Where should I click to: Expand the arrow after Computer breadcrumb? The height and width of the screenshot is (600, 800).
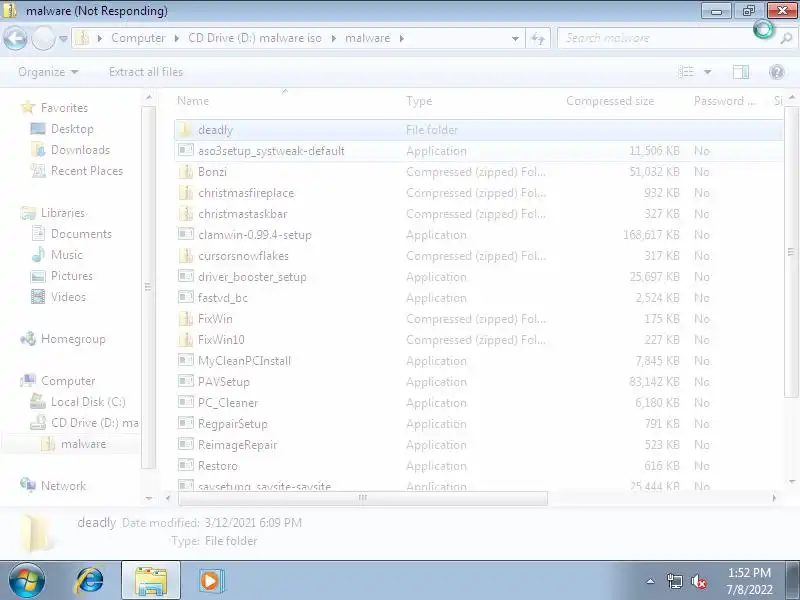click(x=177, y=38)
